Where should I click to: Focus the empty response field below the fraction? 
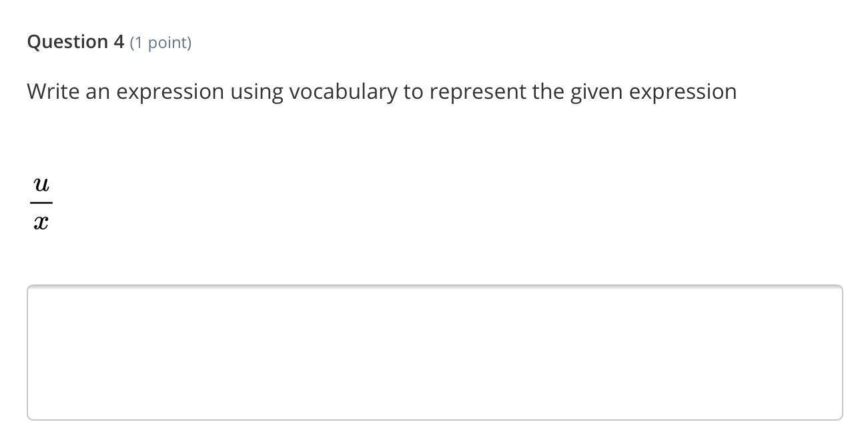point(434,353)
